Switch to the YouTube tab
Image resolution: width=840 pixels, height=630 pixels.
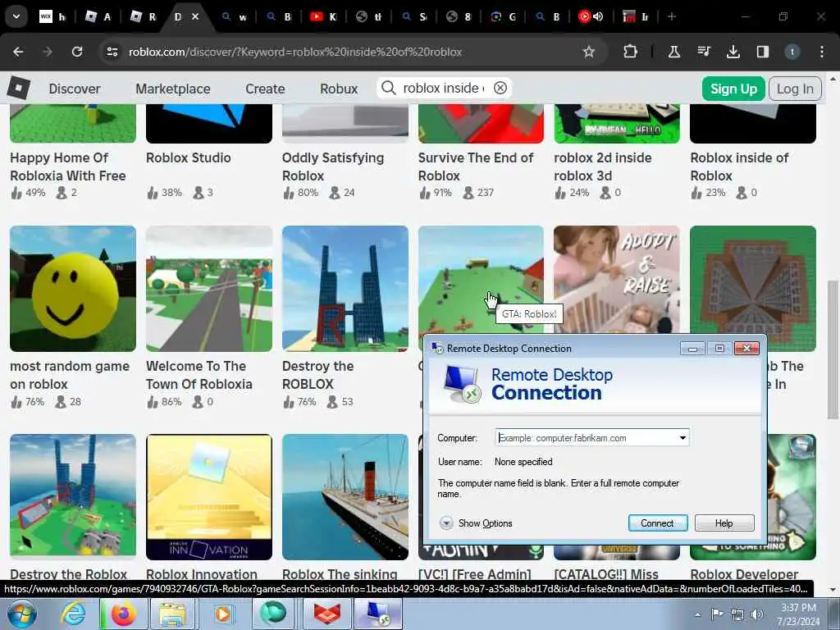click(x=323, y=16)
